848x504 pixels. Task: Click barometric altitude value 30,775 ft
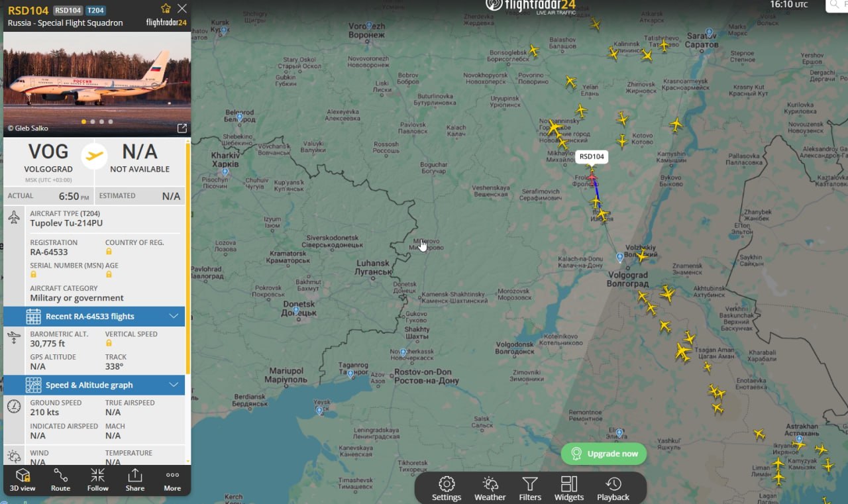(x=48, y=343)
